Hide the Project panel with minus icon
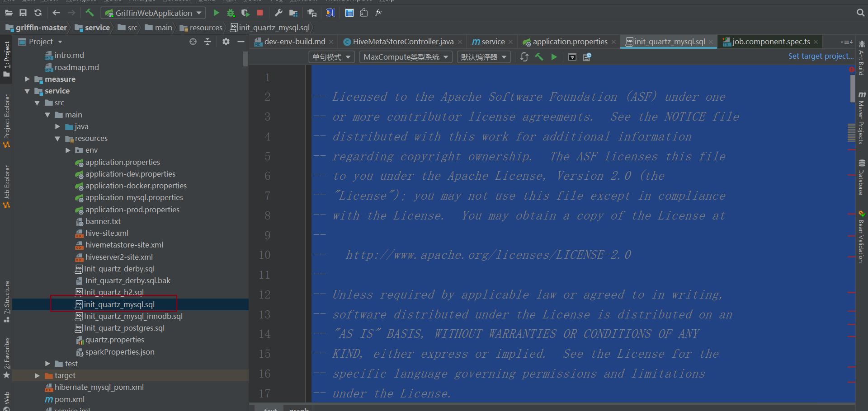The height and width of the screenshot is (411, 868). click(241, 42)
